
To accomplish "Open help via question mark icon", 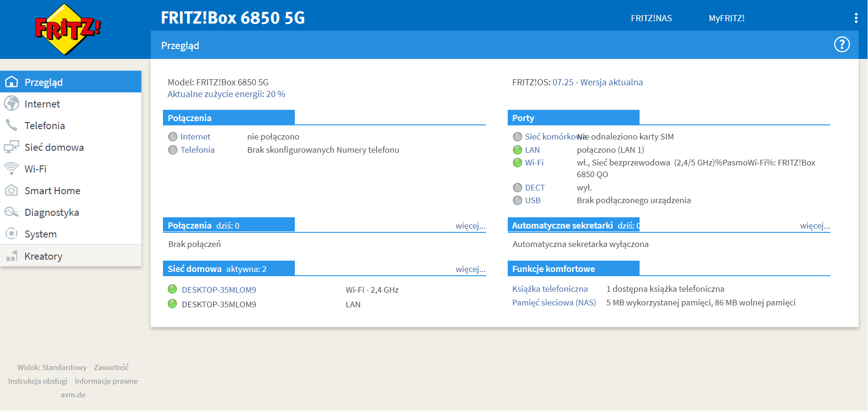I will (842, 45).
